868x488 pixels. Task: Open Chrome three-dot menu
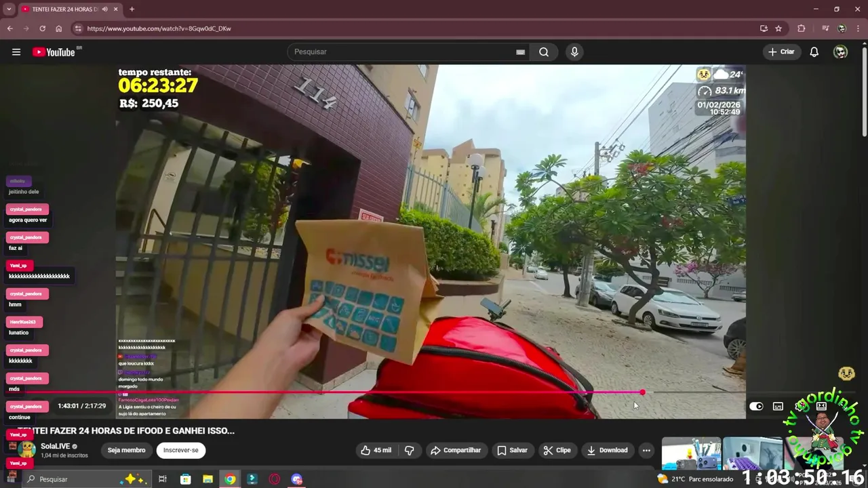(x=859, y=28)
